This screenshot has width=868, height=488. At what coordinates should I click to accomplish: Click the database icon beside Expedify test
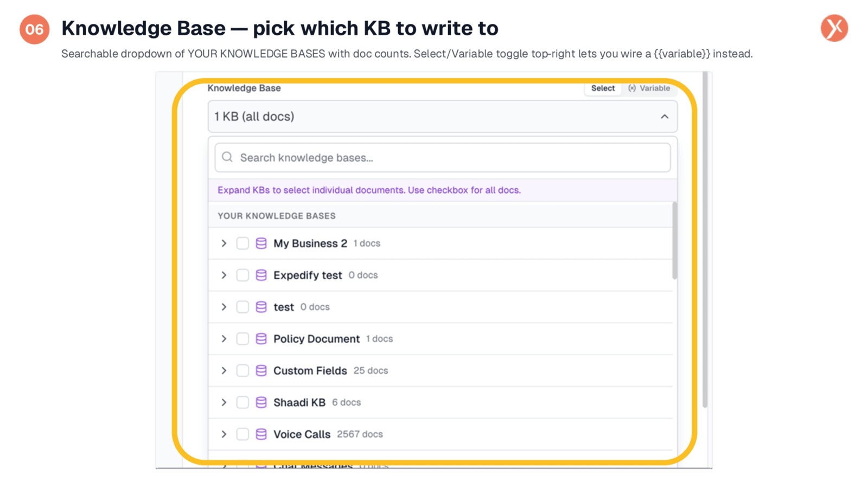click(261, 275)
